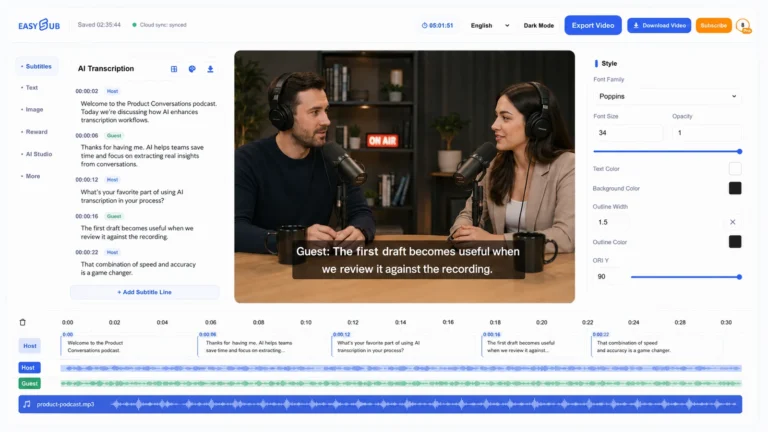Open the Background Color swatch

click(x=735, y=188)
